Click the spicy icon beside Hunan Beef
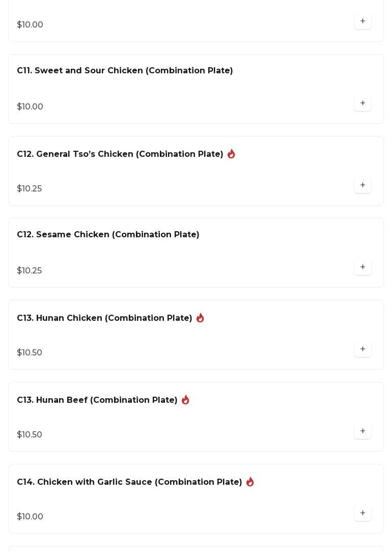Viewport: 392px width, 552px height. tap(185, 400)
